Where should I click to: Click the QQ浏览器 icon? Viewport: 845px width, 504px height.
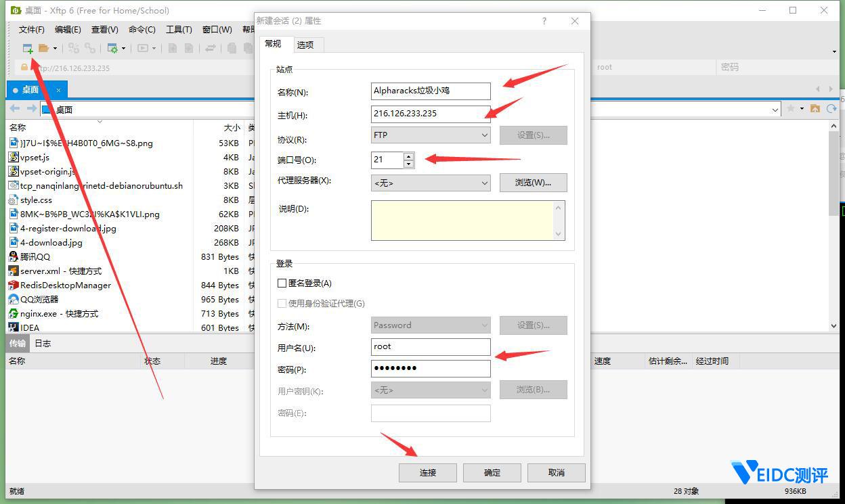[x=12, y=299]
